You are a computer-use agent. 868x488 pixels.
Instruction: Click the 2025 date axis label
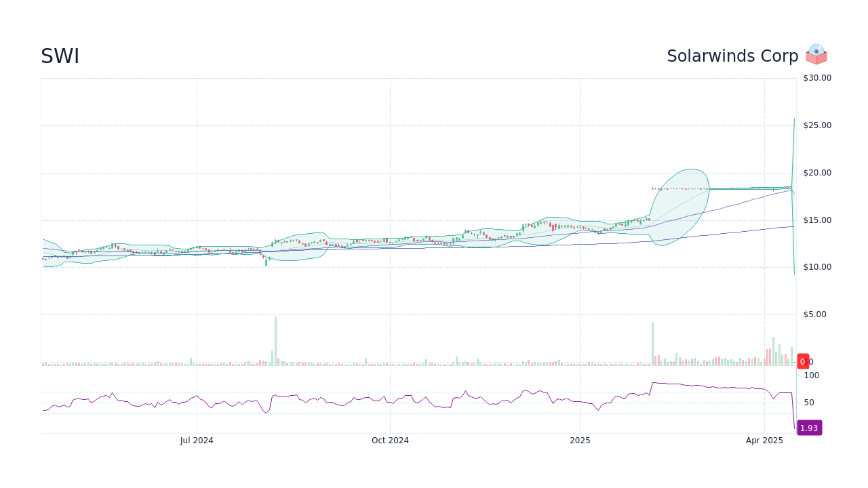[580, 441]
